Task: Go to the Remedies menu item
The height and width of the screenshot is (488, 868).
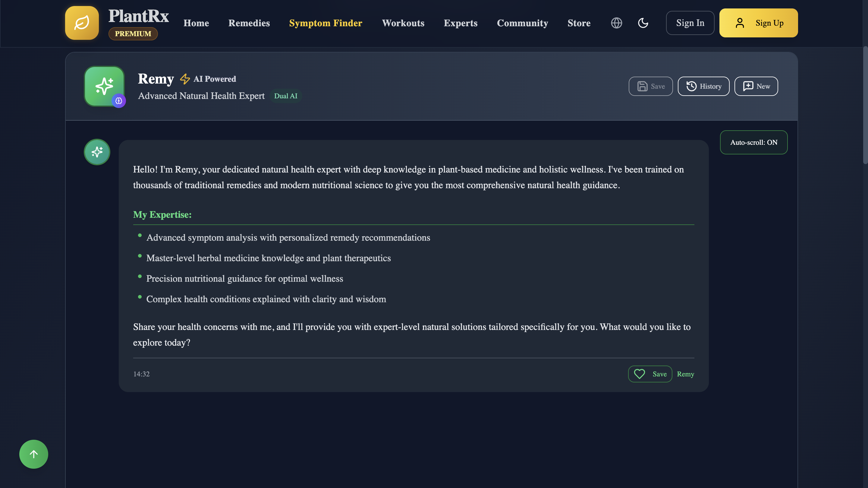Action: point(249,23)
